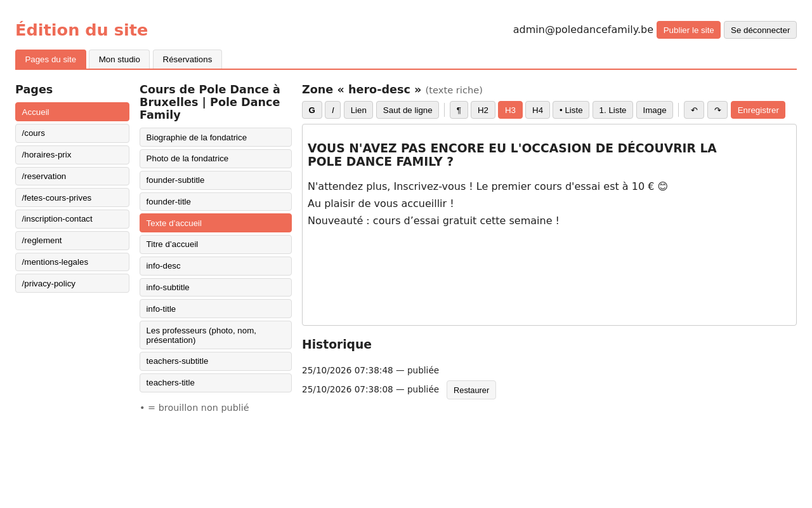Open the /cours page
Screen dimensions: 812x508
72,133
